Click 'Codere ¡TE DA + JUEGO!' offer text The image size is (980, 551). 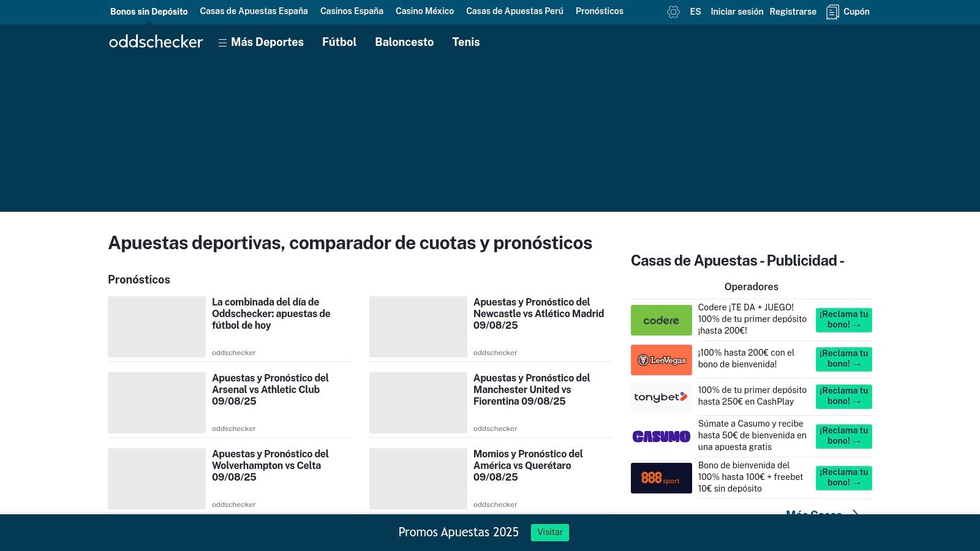[752, 319]
